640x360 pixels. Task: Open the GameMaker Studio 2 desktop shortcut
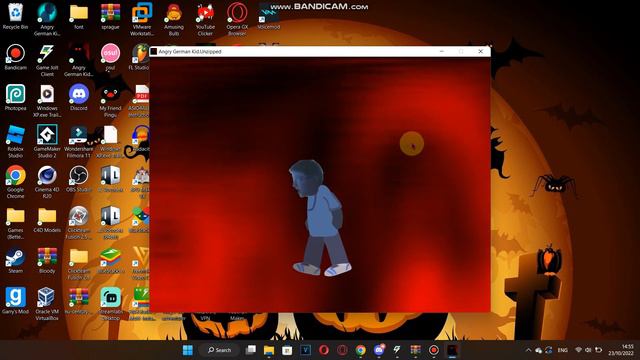[x=47, y=141]
